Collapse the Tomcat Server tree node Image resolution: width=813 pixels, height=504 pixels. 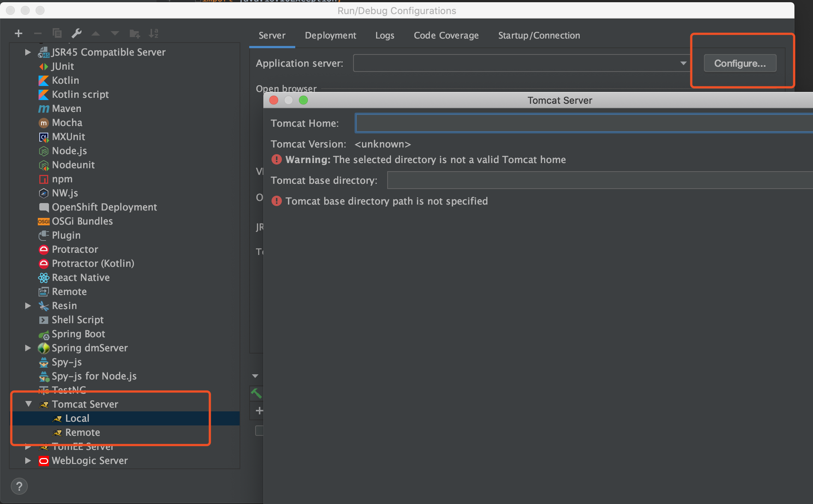pyautogui.click(x=28, y=404)
